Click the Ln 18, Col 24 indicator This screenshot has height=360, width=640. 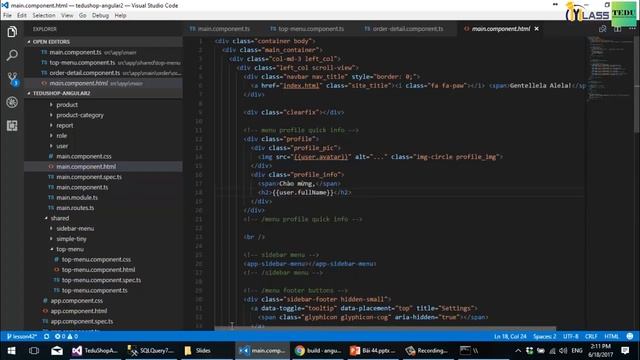[510, 336]
